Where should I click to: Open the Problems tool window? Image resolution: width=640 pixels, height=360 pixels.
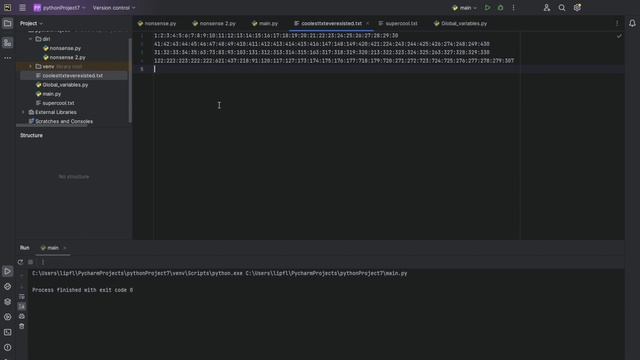7,347
